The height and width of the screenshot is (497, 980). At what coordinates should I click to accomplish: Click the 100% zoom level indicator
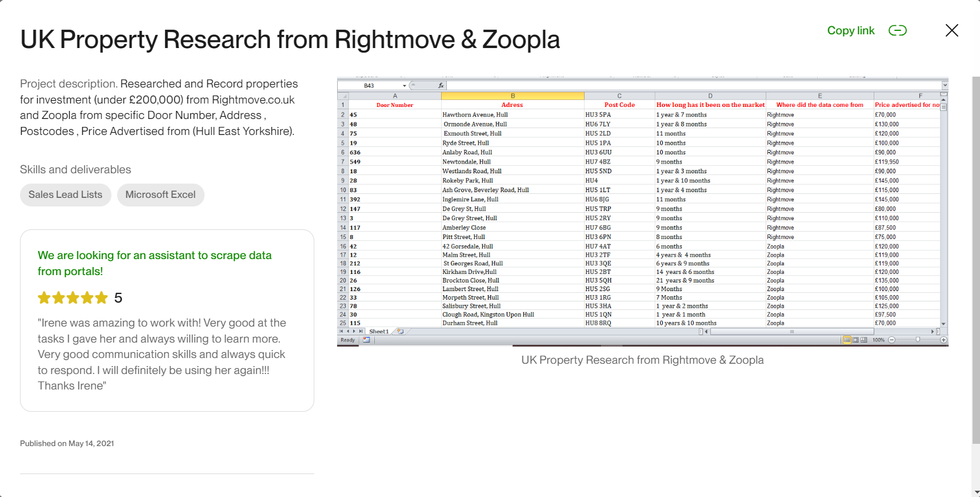pyautogui.click(x=878, y=340)
